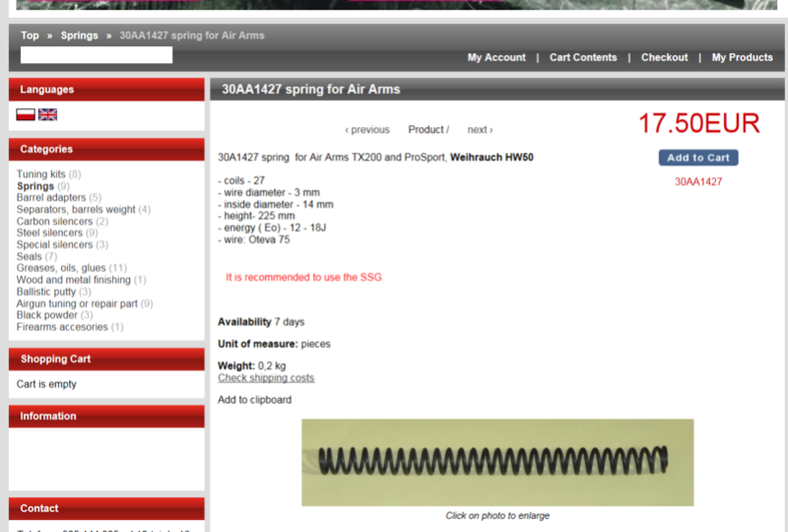This screenshot has width=788, height=532.
Task: Click the 17.50EUR price
Action: pos(699,123)
